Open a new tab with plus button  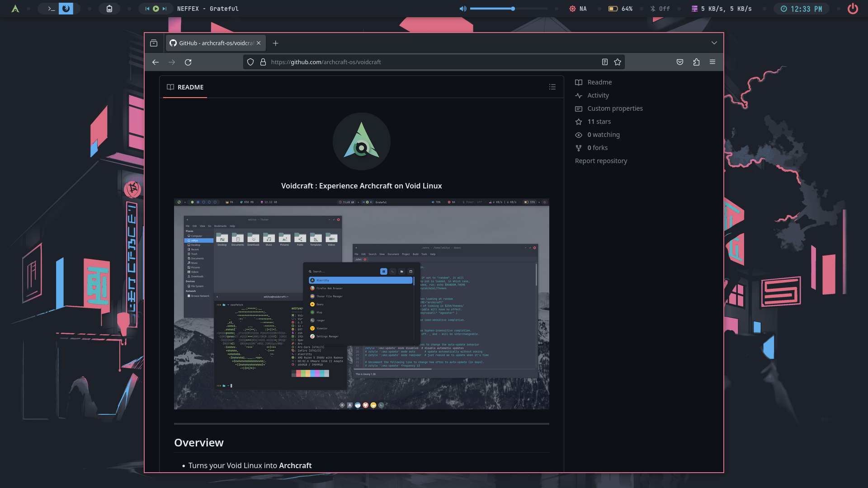tap(276, 43)
